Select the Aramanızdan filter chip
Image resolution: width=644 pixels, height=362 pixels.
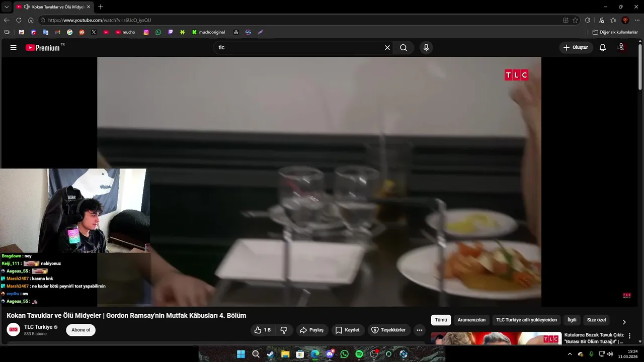[471, 320]
